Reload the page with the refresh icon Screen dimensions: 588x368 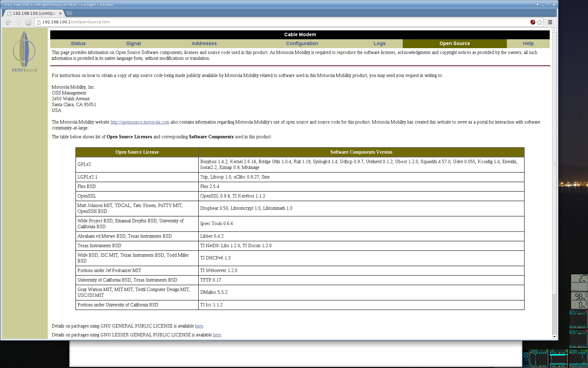click(x=28, y=22)
